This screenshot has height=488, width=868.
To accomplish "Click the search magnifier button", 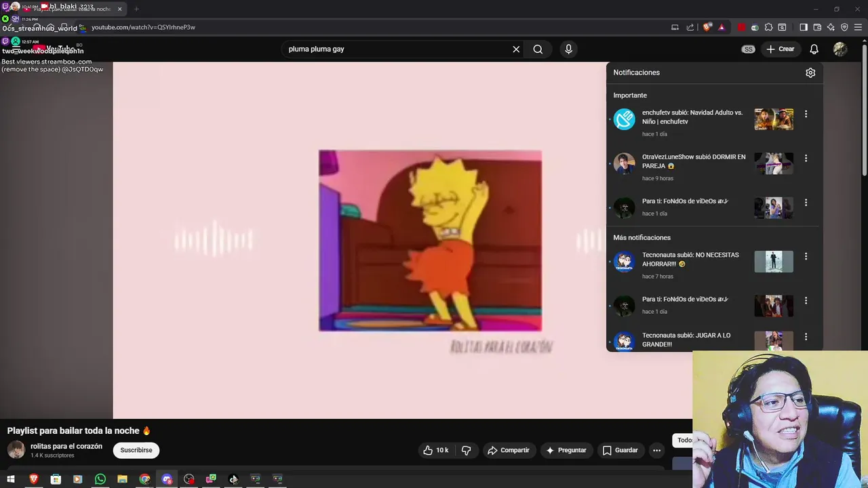I will 538,49.
